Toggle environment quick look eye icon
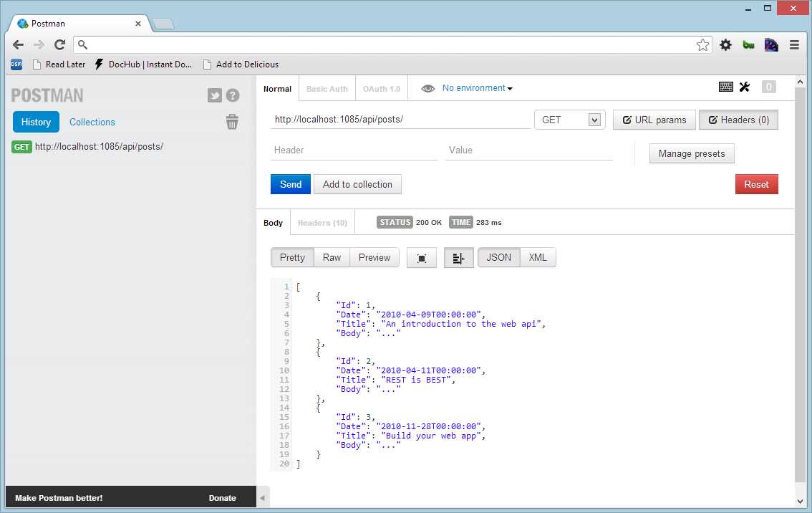This screenshot has width=812, height=513. click(x=427, y=89)
